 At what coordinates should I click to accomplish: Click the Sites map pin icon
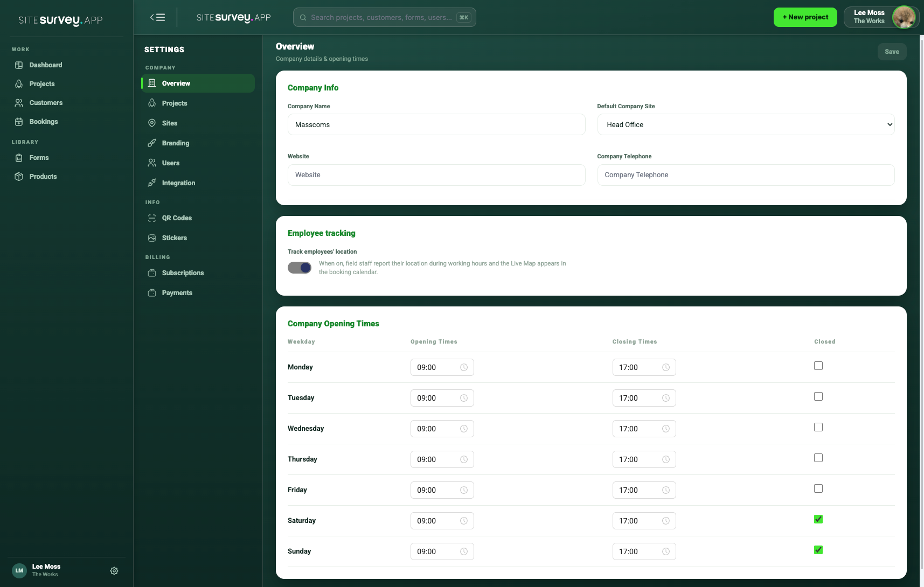152,123
